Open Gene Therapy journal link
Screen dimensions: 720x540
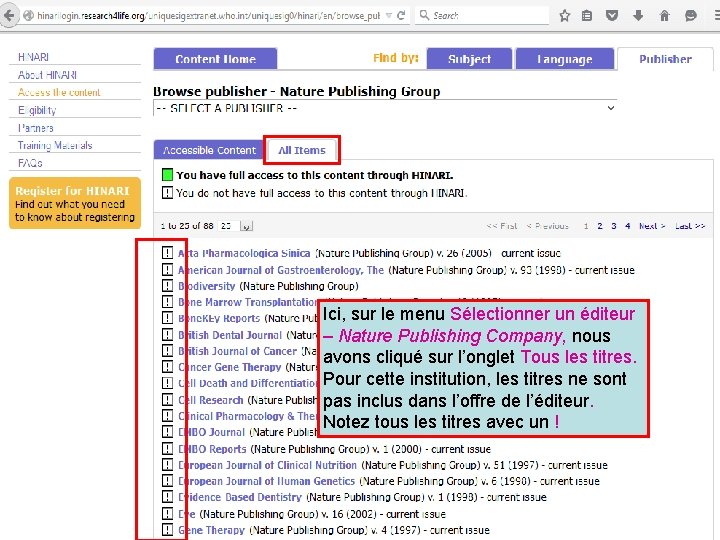pos(212,530)
